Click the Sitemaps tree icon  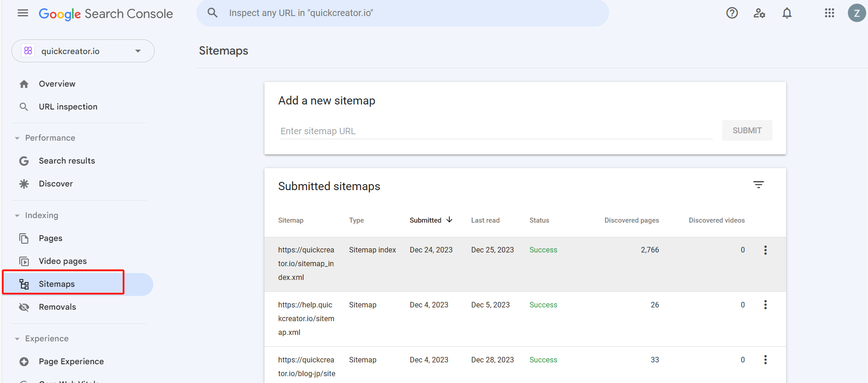pyautogui.click(x=24, y=284)
